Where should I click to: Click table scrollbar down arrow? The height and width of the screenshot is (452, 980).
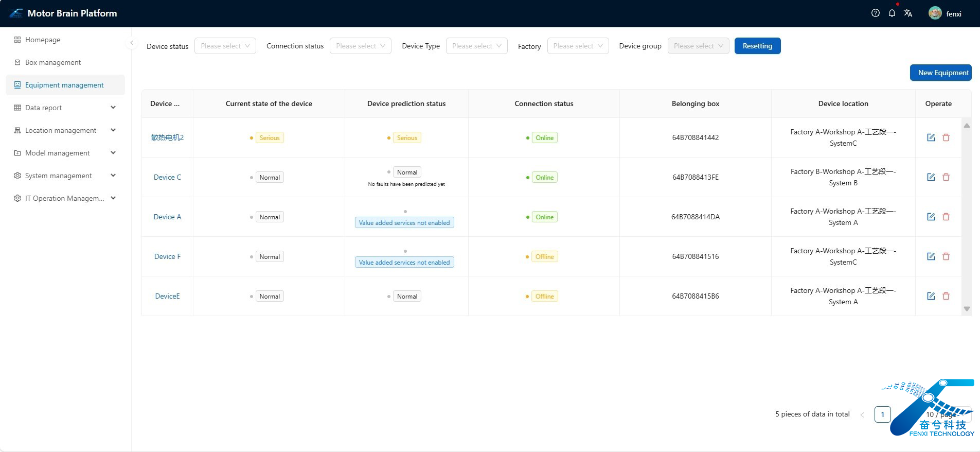[967, 309]
